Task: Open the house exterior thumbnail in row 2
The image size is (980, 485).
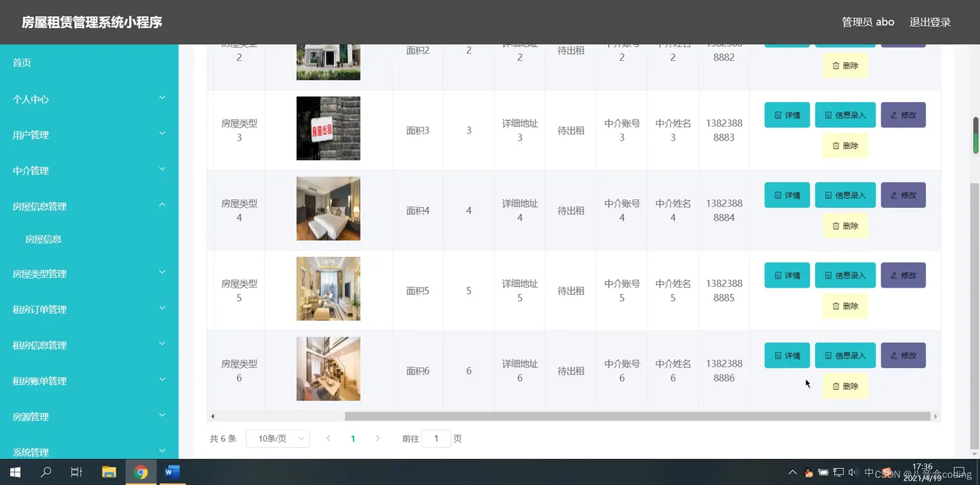Action: 328,62
